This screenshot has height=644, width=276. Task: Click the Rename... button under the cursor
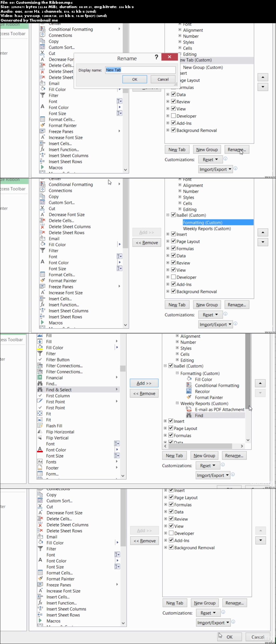(237, 150)
